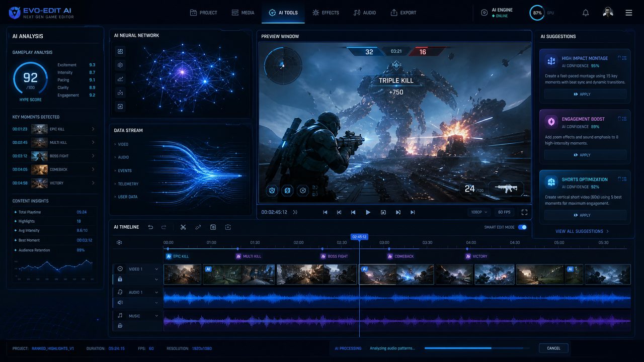
Task: Open the hamburger main menu
Action: click(629, 13)
